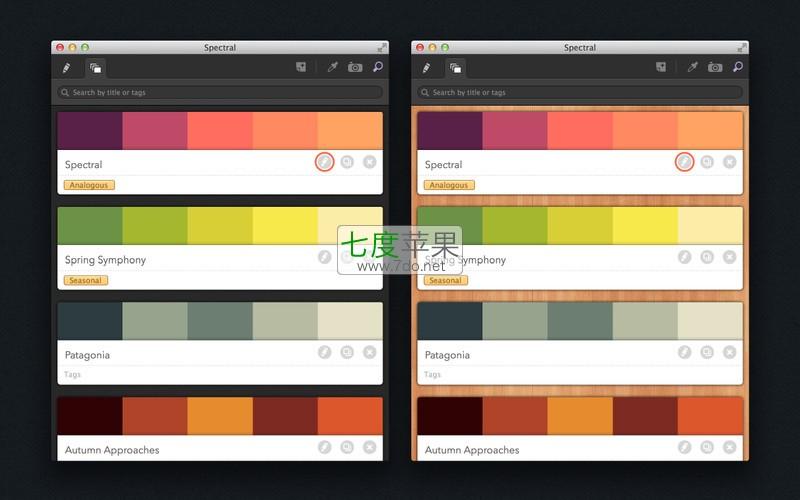The width and height of the screenshot is (800, 500).
Task: Edit Spring Symphony palette in right window
Action: [684, 257]
